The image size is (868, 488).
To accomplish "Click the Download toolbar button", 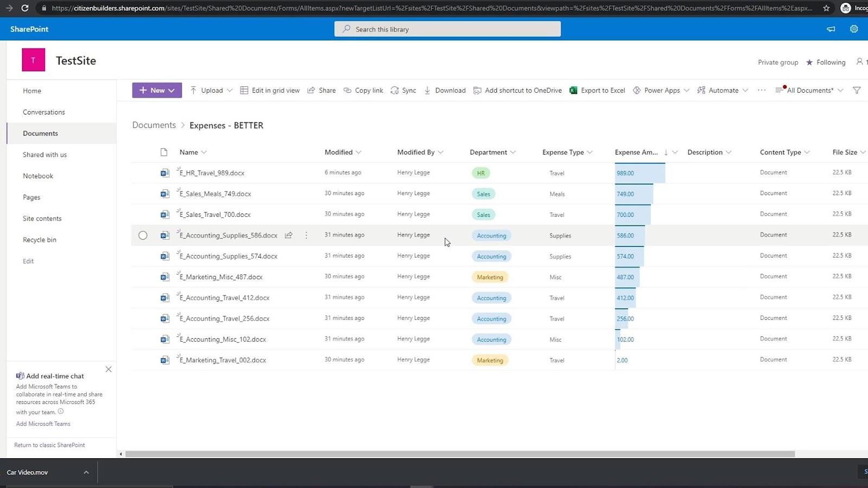I will click(444, 91).
